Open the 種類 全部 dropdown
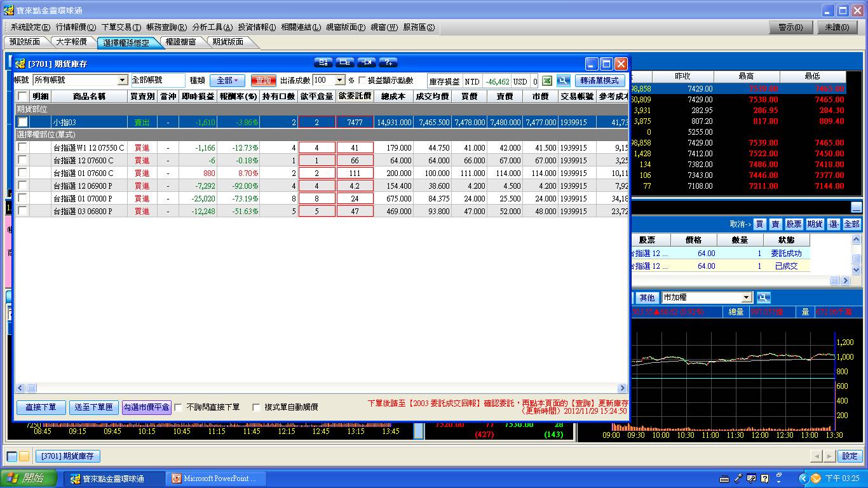The height and width of the screenshot is (488, 868). [227, 81]
